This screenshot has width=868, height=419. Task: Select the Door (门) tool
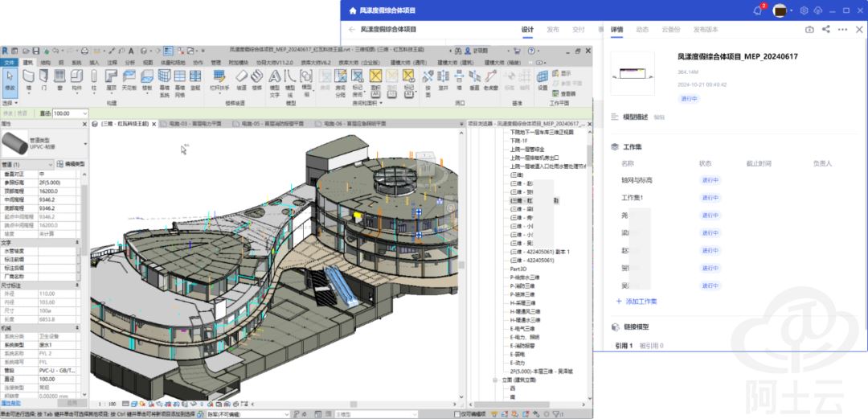point(45,79)
